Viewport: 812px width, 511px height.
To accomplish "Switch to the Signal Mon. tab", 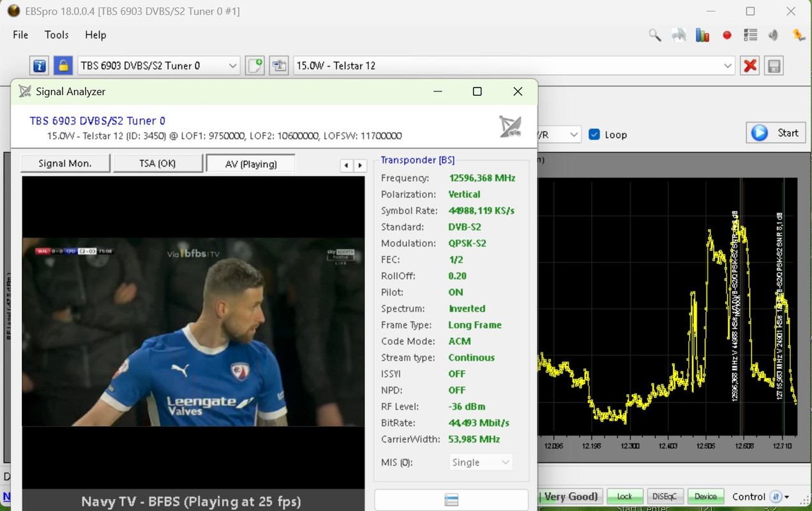I will (x=65, y=164).
